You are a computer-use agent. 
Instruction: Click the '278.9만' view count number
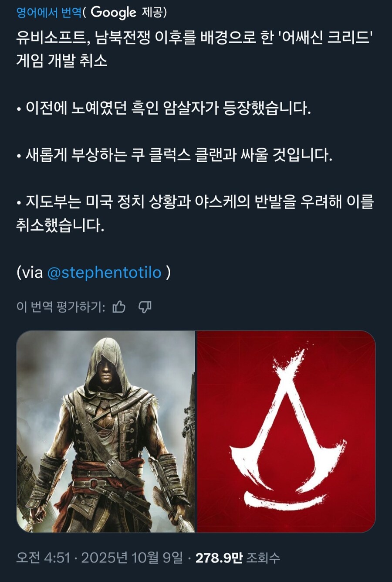click(219, 558)
